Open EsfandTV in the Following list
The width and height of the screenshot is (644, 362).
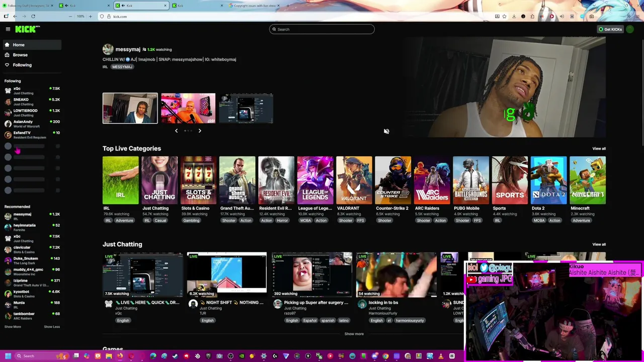tap(31, 135)
